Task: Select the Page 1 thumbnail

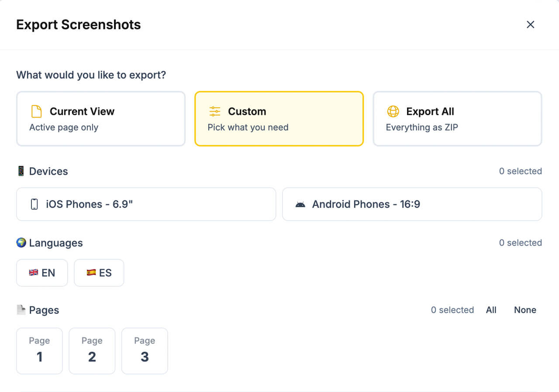Action: coord(39,351)
